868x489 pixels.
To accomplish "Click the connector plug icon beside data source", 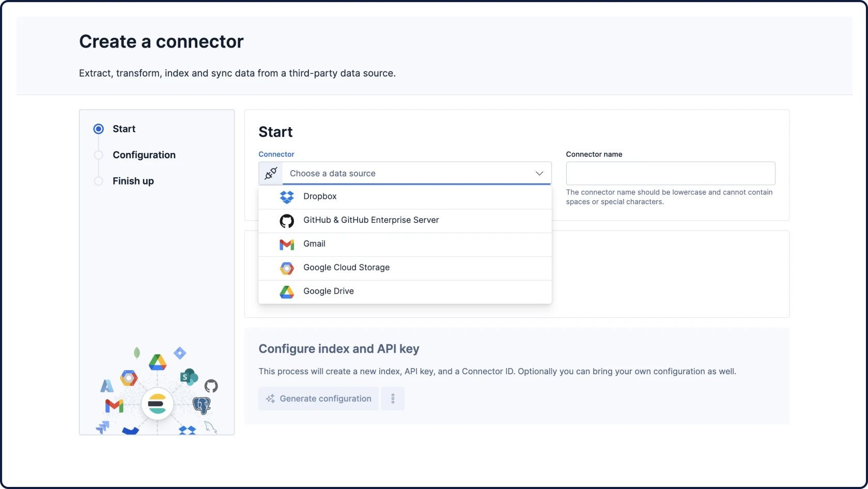I will coord(271,173).
